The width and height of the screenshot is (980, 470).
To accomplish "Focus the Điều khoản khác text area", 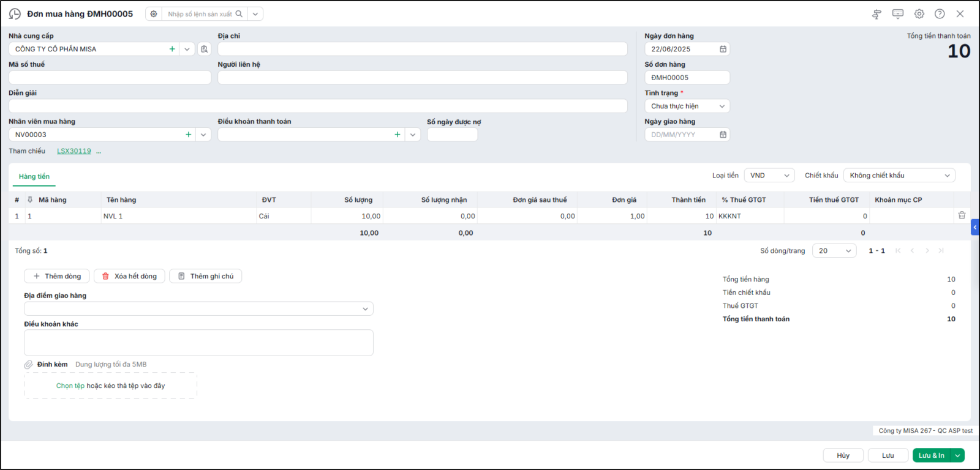I will pos(198,343).
